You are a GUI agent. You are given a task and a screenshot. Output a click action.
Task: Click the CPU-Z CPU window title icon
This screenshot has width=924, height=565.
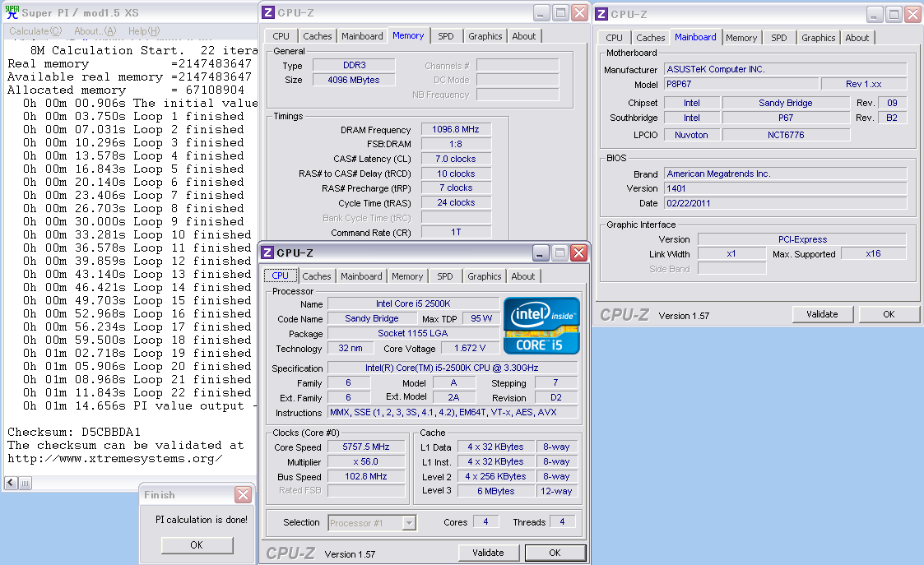[x=267, y=252]
